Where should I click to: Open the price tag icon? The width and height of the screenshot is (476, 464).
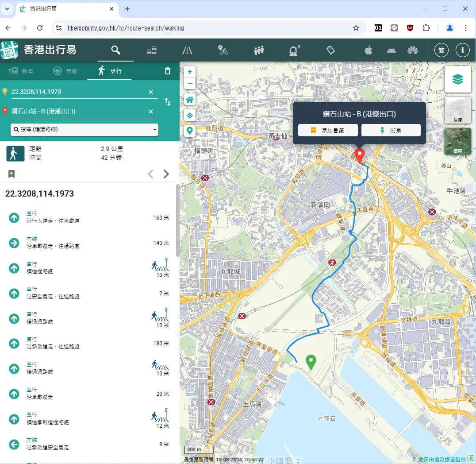tap(330, 50)
